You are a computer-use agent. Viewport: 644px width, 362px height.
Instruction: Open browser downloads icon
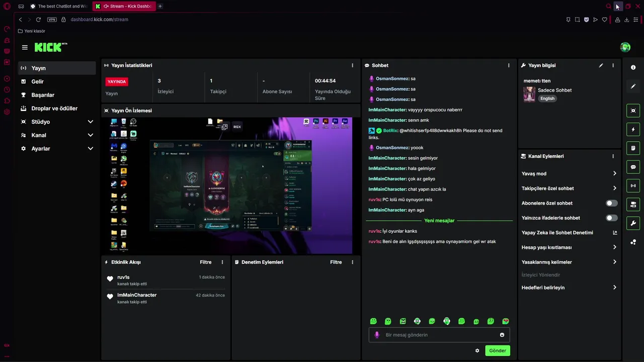[626, 20]
